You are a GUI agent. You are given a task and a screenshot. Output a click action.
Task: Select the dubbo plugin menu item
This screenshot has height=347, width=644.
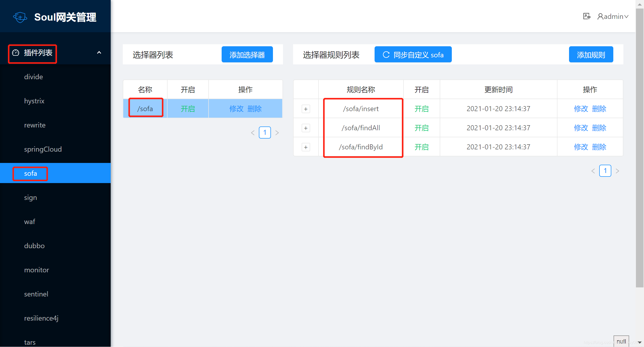[34, 246]
